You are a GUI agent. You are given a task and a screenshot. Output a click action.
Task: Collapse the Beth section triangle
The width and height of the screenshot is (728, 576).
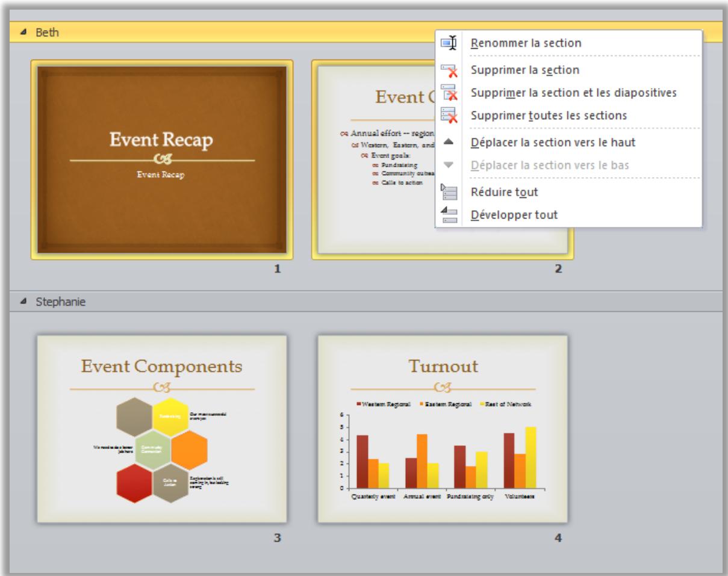tap(24, 33)
